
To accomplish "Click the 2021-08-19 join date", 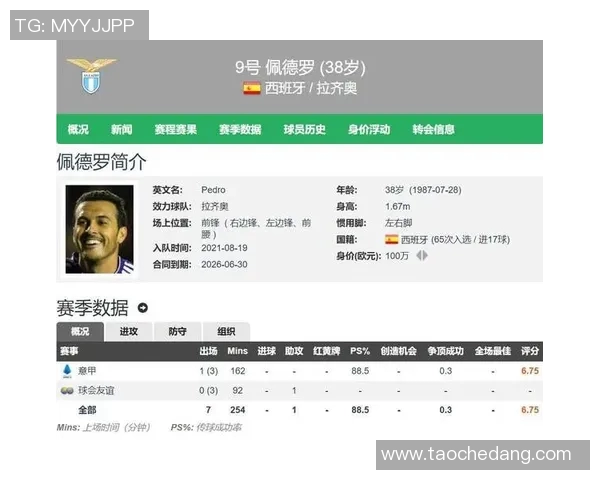I will (224, 248).
